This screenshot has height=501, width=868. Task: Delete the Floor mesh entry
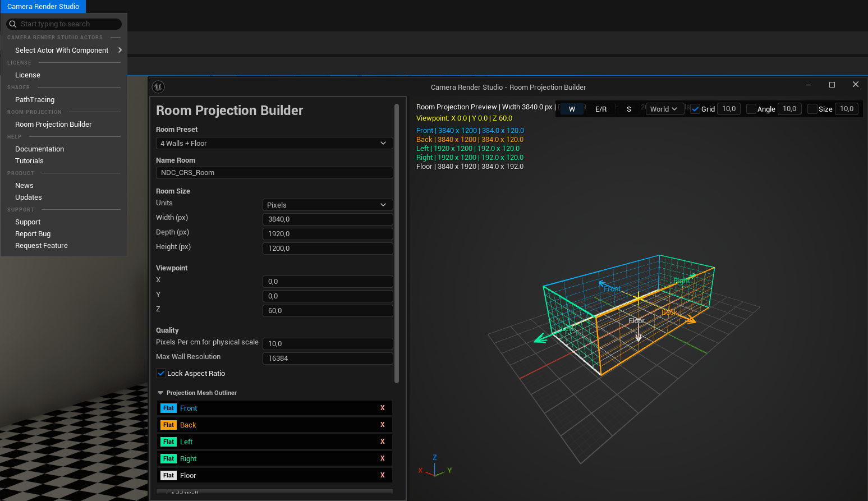coord(383,475)
